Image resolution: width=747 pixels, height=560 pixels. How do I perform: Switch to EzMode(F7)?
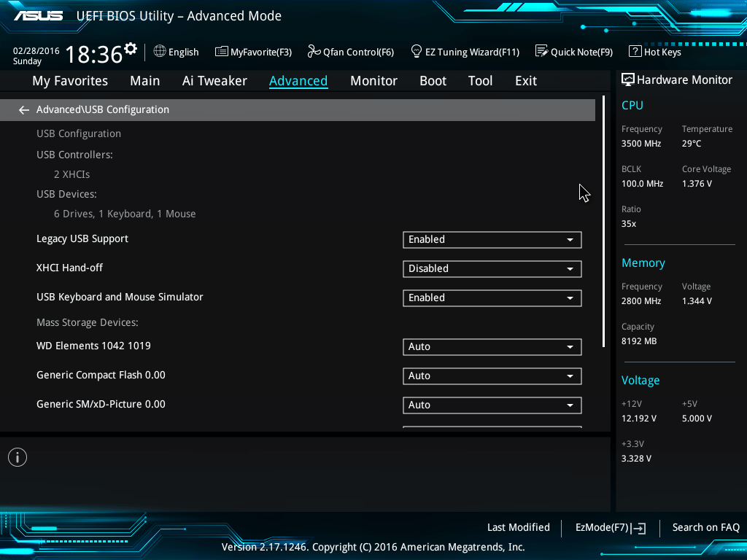tap(610, 527)
